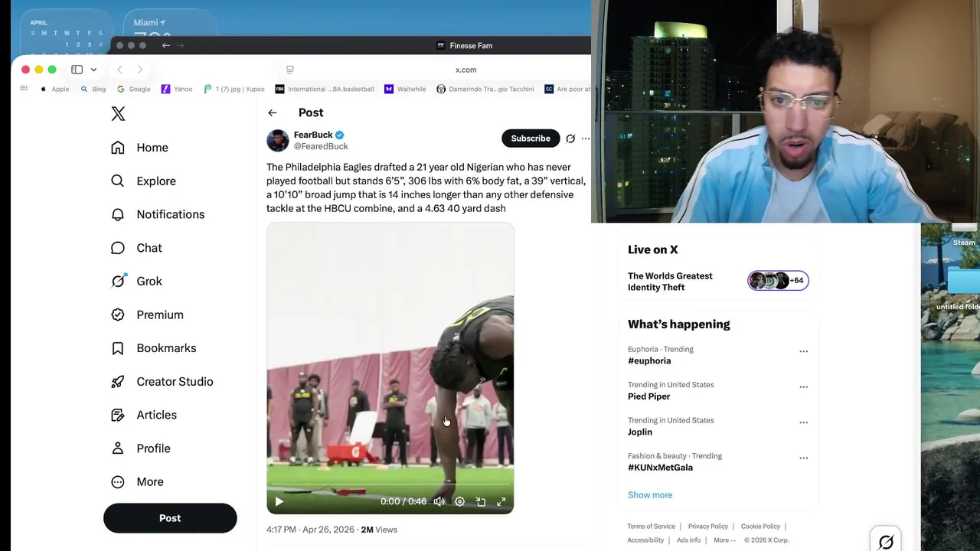Image resolution: width=980 pixels, height=551 pixels.
Task: Click the @FearedBuck handle
Action: 321,146
